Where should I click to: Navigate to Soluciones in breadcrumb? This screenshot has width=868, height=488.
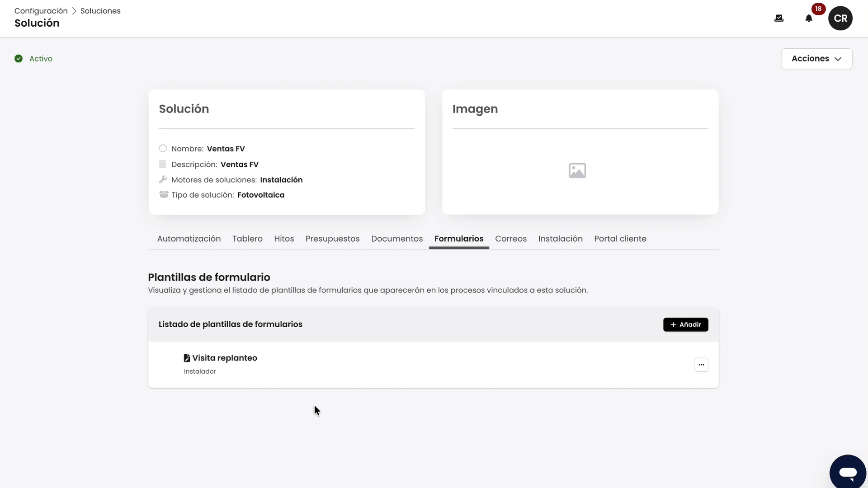pyautogui.click(x=100, y=11)
